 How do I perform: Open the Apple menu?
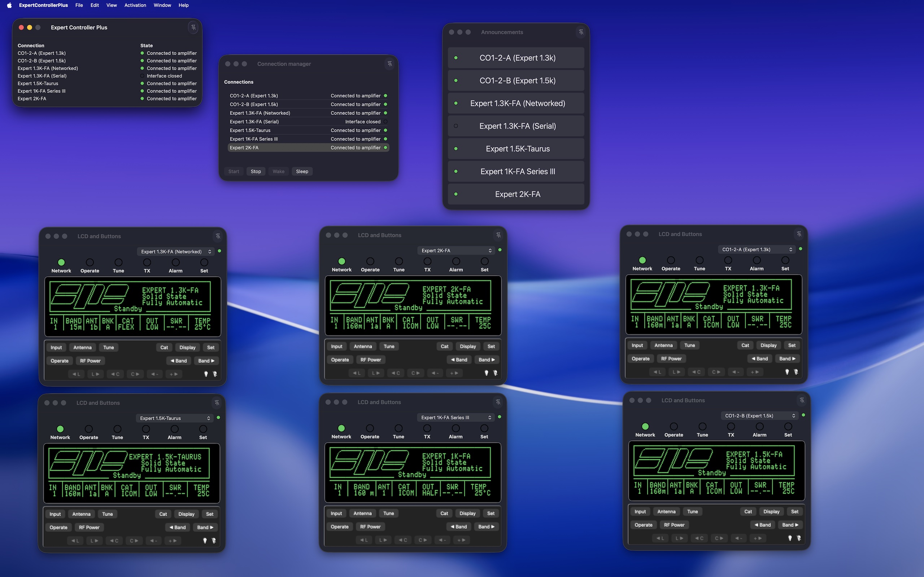pos(9,5)
